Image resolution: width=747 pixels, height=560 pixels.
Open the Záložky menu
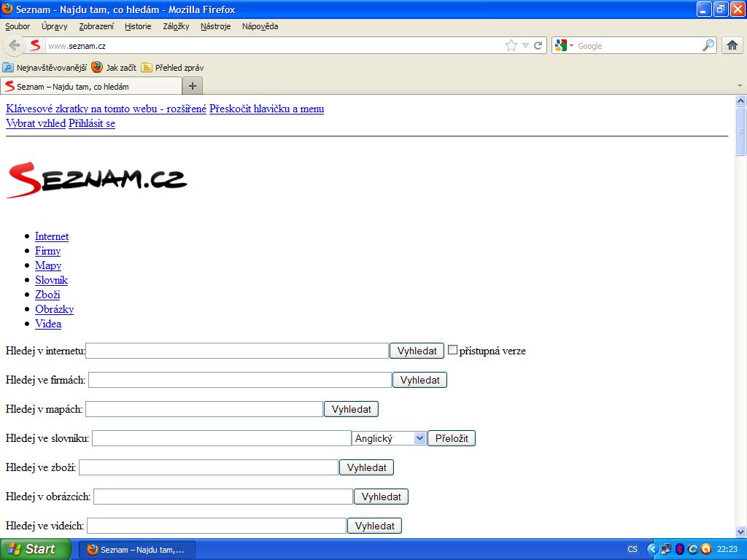coord(176,26)
